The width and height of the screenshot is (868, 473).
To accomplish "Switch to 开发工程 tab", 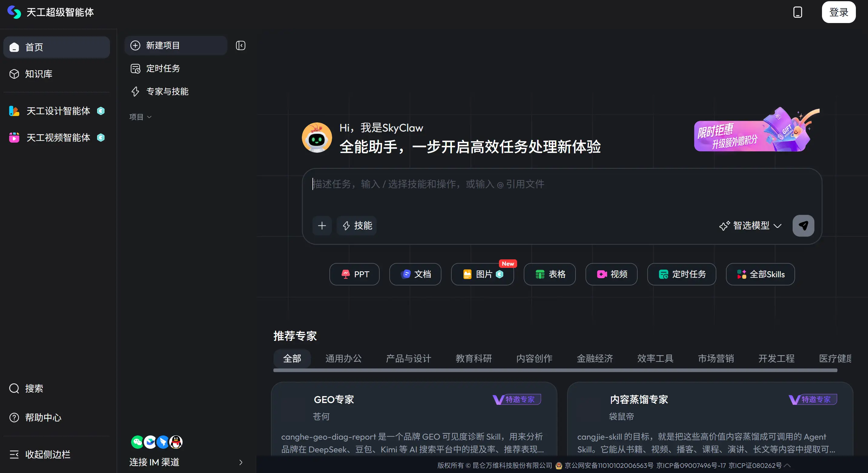I will [x=776, y=358].
